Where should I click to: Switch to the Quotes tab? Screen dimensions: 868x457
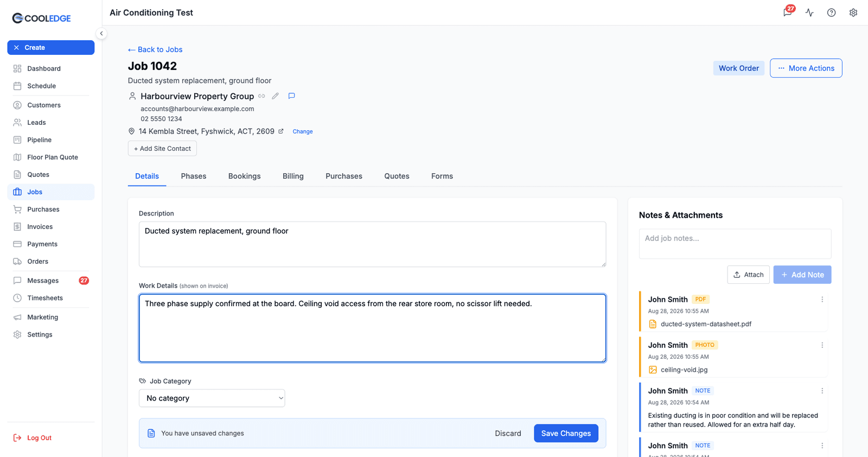397,176
